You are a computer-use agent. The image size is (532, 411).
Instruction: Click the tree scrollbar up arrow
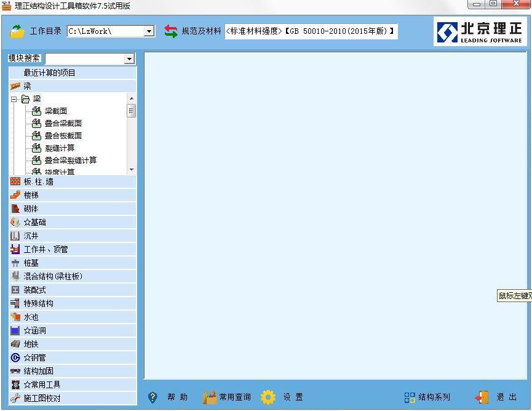pyautogui.click(x=132, y=98)
